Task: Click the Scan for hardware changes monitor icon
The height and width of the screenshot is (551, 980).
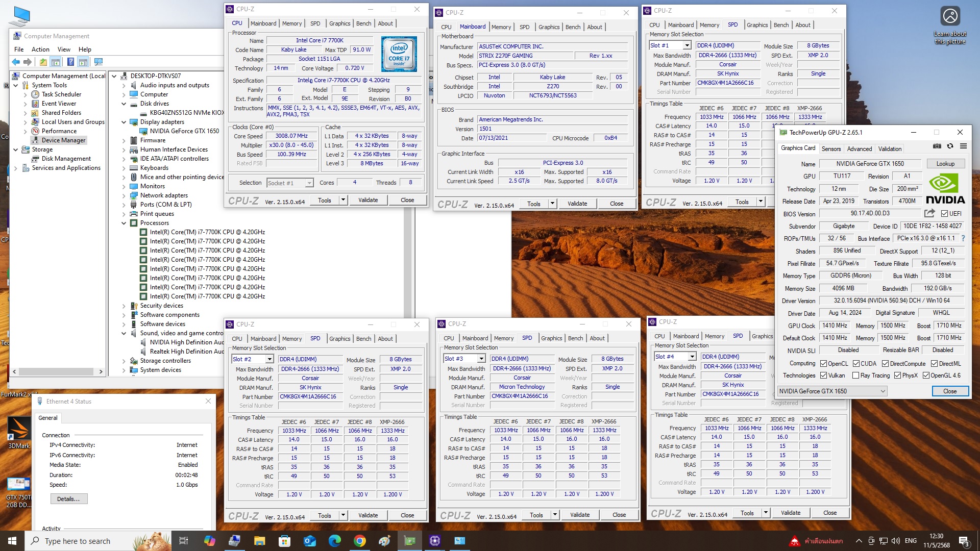Action: tap(99, 62)
